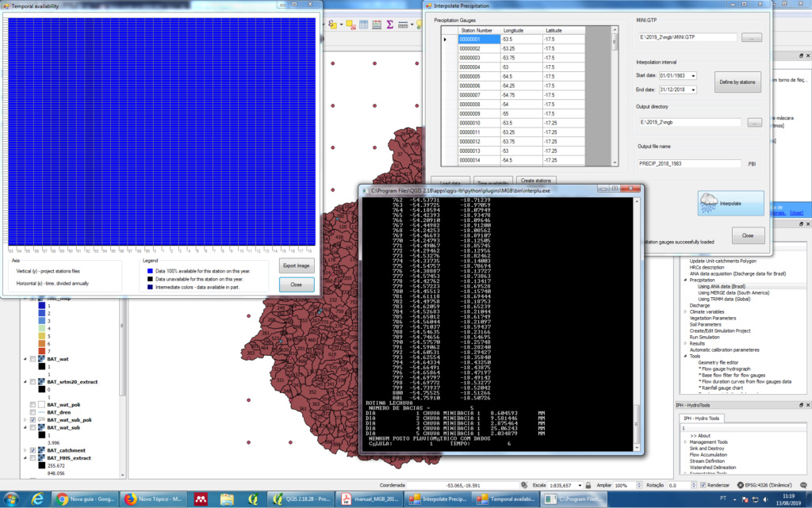Expand Management Tools in HydroTools
Viewport: 812px width, 508px height.
click(686, 442)
